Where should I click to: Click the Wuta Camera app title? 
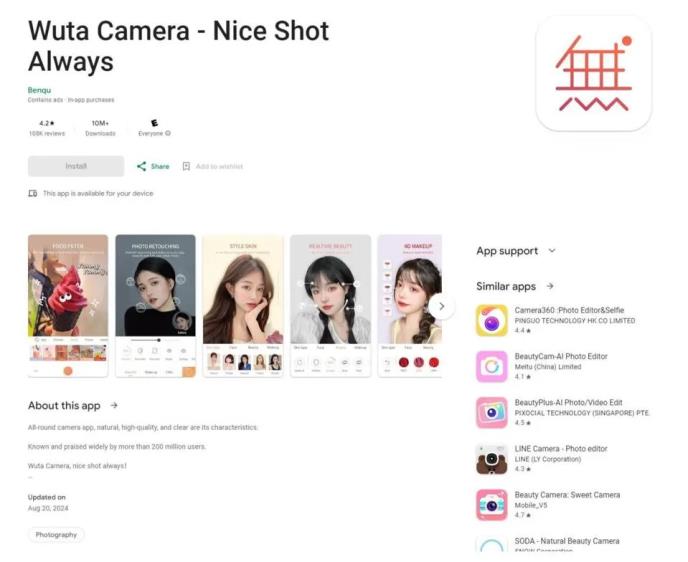pyautogui.click(x=178, y=46)
